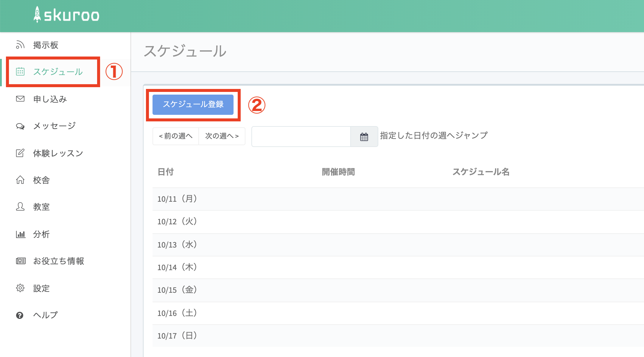The width and height of the screenshot is (644, 357).
Task: Select the 10/14（木） row
Action: point(398,267)
